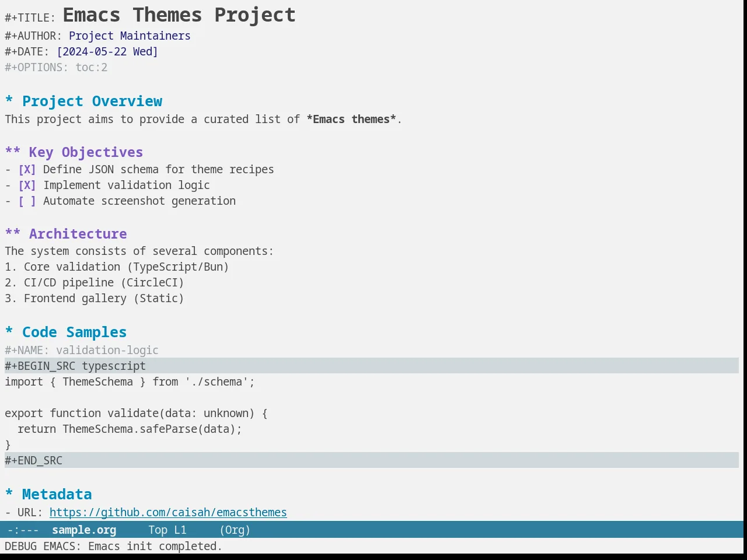
Task: Click the Top position indicator in mode line
Action: tap(158, 530)
